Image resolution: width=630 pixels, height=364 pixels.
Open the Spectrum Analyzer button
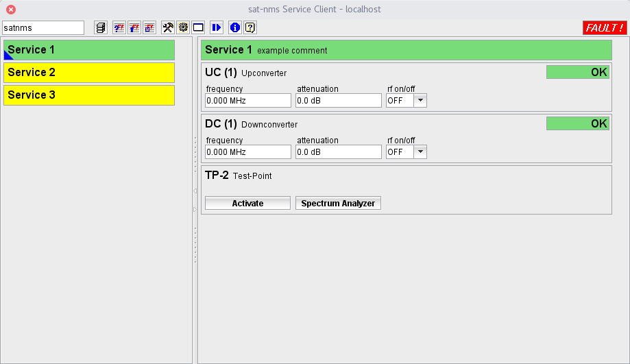[x=338, y=204]
